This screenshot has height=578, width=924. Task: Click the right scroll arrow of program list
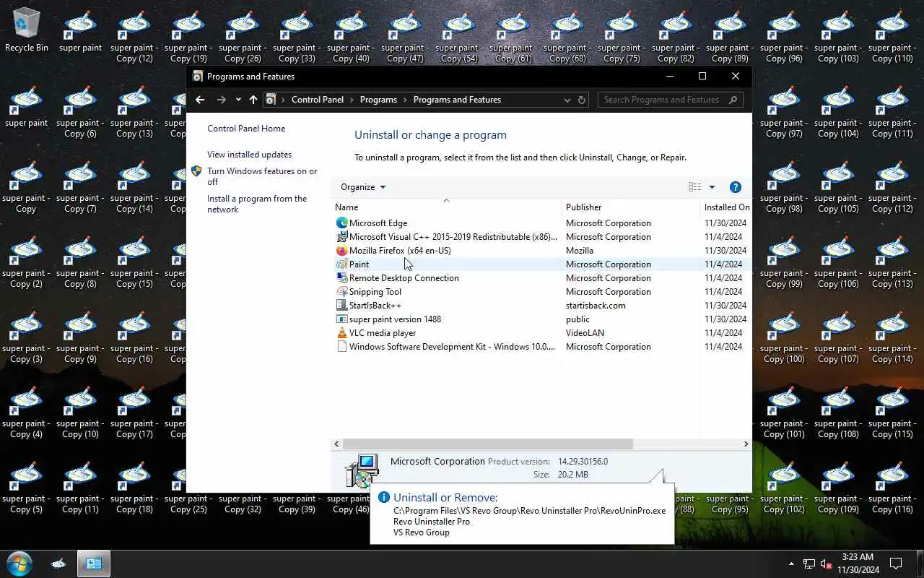tap(746, 444)
